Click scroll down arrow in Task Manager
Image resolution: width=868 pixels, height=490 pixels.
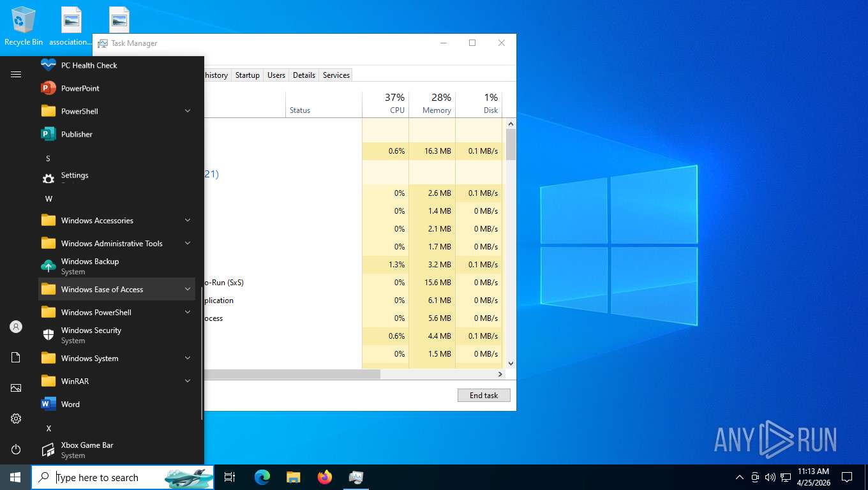click(511, 364)
